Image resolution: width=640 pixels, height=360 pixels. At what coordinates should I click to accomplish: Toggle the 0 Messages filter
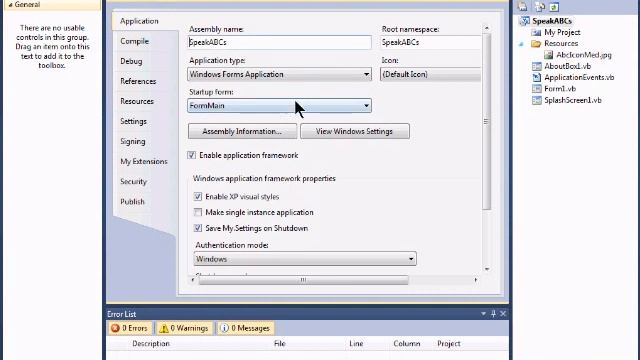pos(245,328)
